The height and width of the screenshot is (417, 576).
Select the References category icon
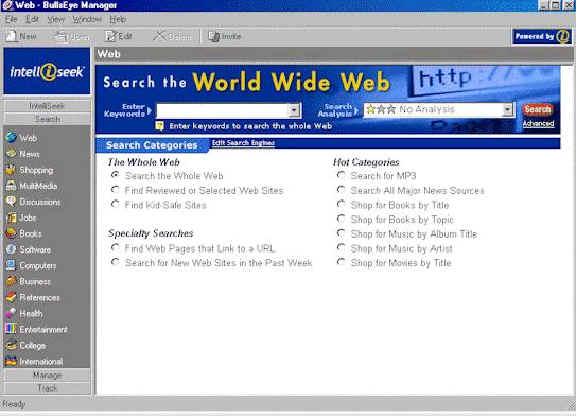(x=11, y=297)
